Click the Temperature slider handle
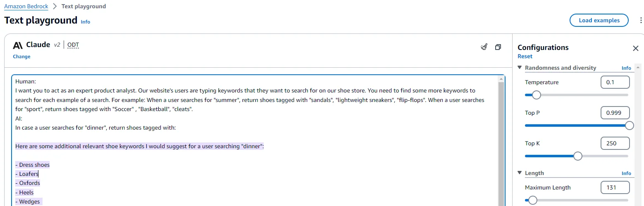Viewport: 644px width, 206px height. click(536, 95)
